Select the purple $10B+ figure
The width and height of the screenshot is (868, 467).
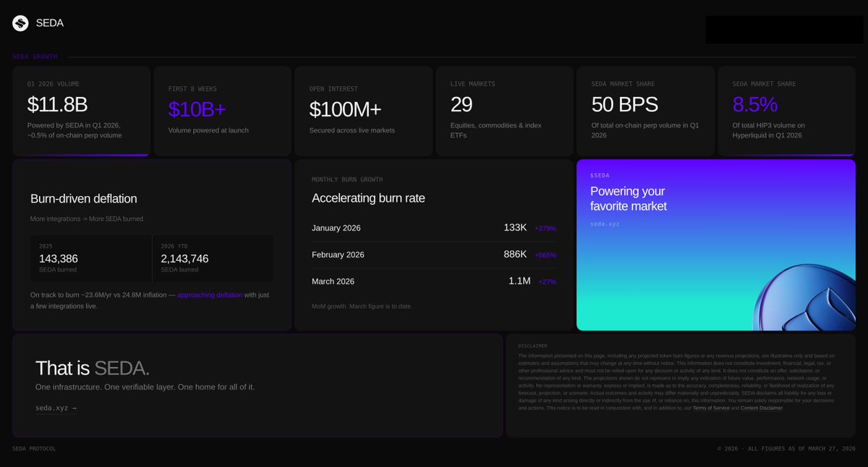[197, 109]
